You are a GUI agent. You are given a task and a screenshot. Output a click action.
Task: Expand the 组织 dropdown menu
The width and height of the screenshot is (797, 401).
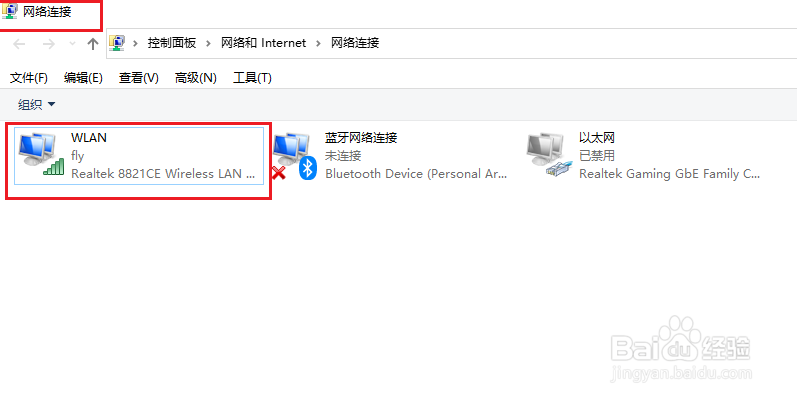tap(37, 105)
